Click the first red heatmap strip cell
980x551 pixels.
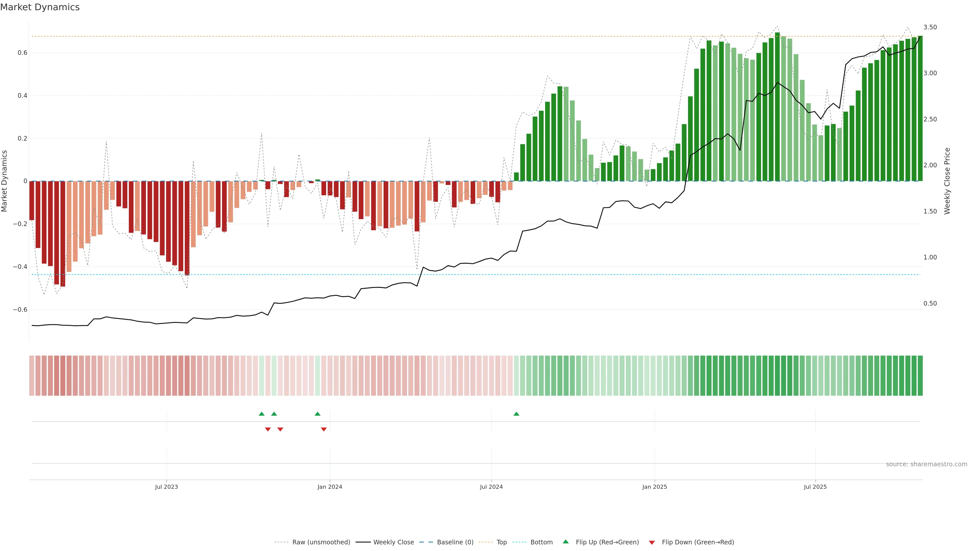tap(32, 376)
